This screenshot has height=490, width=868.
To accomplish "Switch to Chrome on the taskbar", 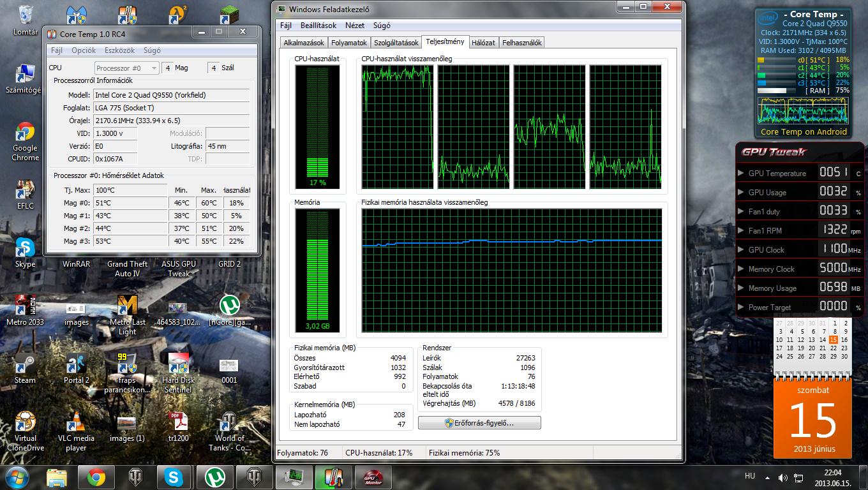I will click(96, 477).
